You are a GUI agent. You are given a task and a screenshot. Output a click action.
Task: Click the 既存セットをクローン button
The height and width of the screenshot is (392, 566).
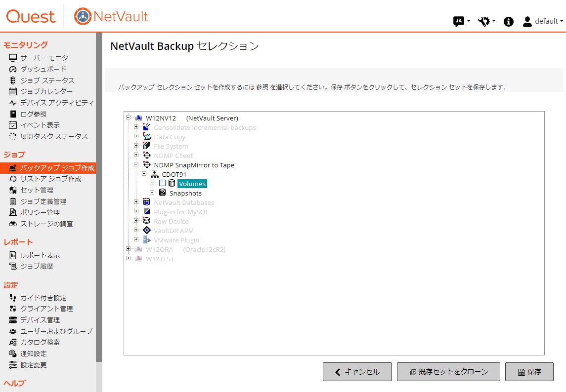tap(449, 372)
